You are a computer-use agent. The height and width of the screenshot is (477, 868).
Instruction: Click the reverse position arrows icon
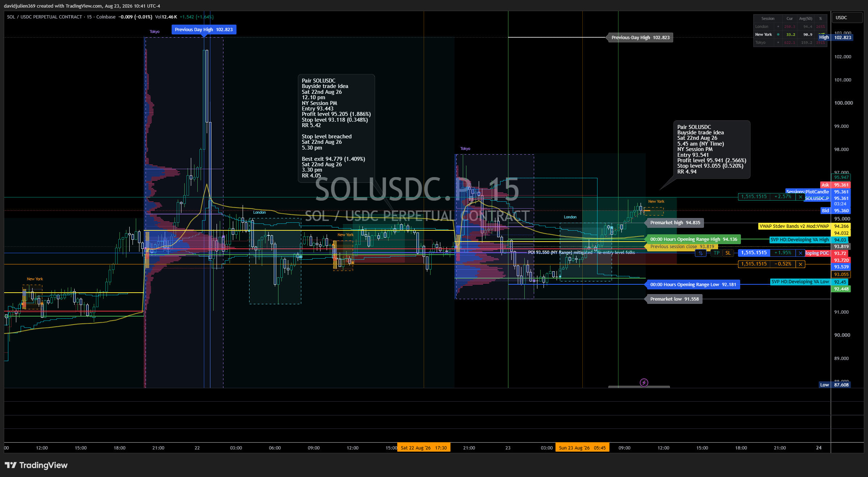pyautogui.click(x=701, y=253)
